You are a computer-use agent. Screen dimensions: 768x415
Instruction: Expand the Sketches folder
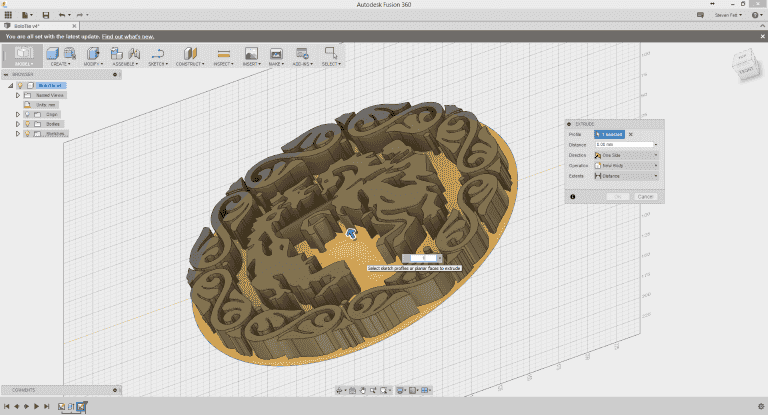[x=18, y=133]
